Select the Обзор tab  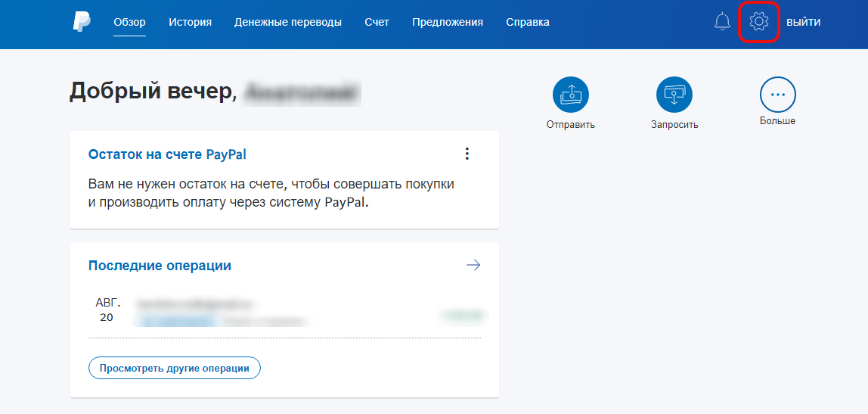[x=129, y=22]
